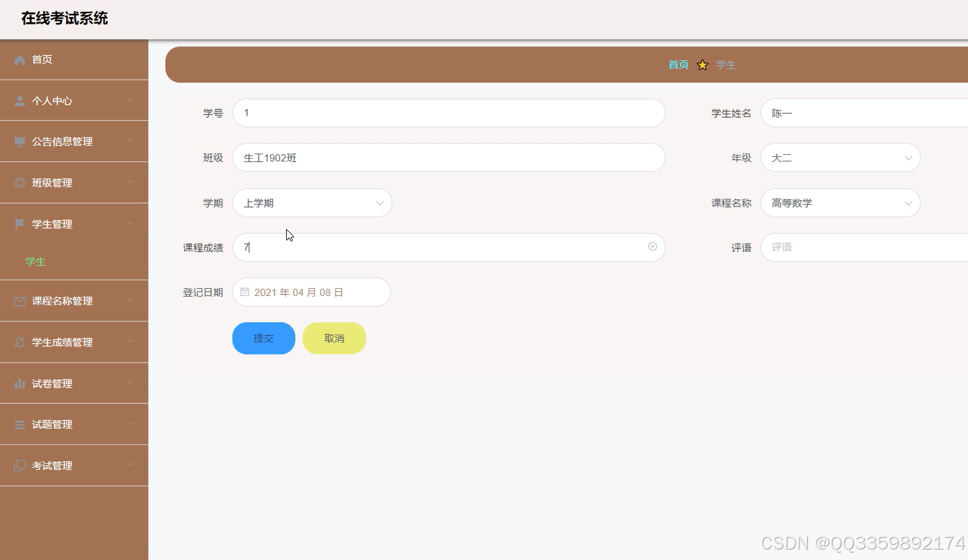This screenshot has height=560, width=968.
Task: Click the monitor icon beside 公告信息管理
Action: coord(20,142)
